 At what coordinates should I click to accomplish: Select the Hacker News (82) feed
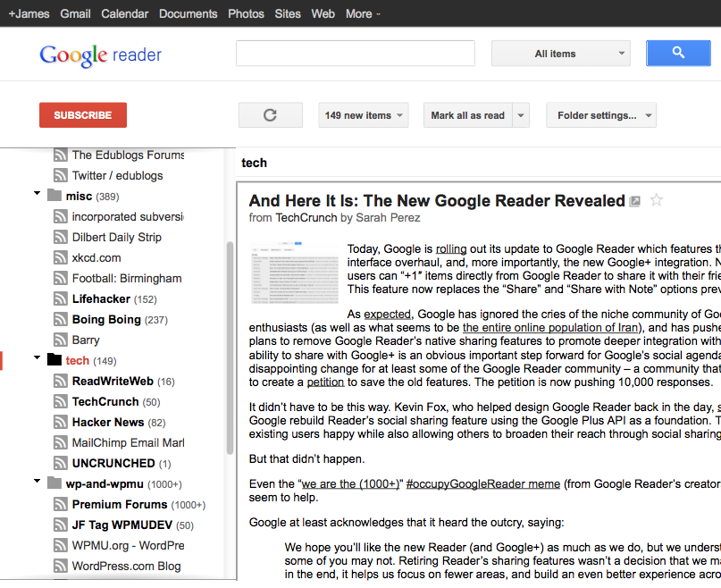point(119,423)
